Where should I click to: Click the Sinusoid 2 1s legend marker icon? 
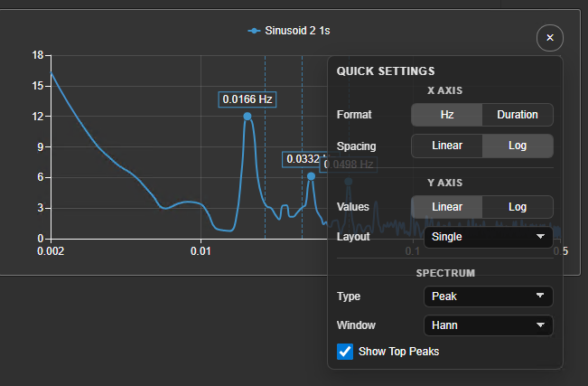[254, 31]
